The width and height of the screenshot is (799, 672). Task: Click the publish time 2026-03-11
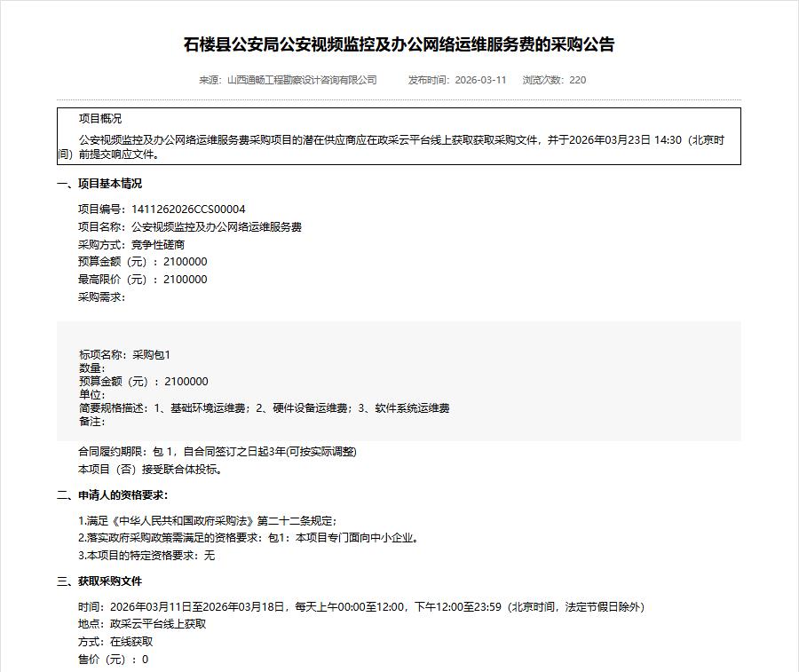pos(480,80)
